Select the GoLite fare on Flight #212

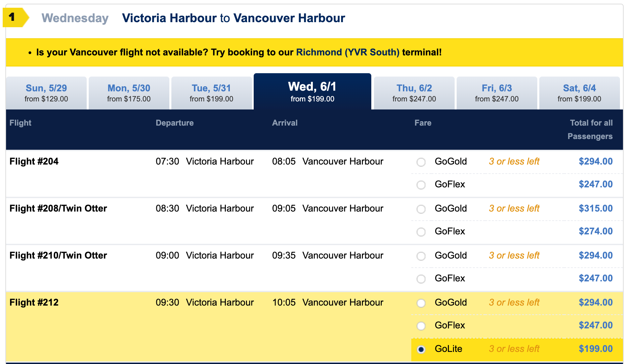click(x=421, y=349)
